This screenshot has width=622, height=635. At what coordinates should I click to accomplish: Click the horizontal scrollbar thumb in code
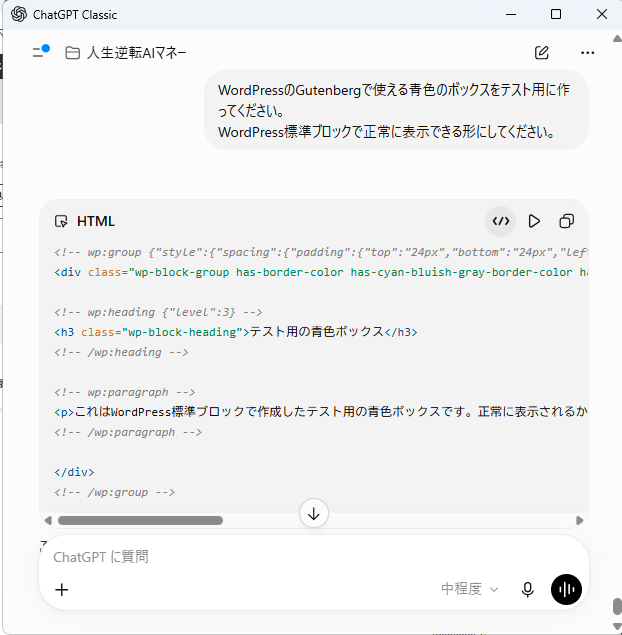click(x=140, y=520)
